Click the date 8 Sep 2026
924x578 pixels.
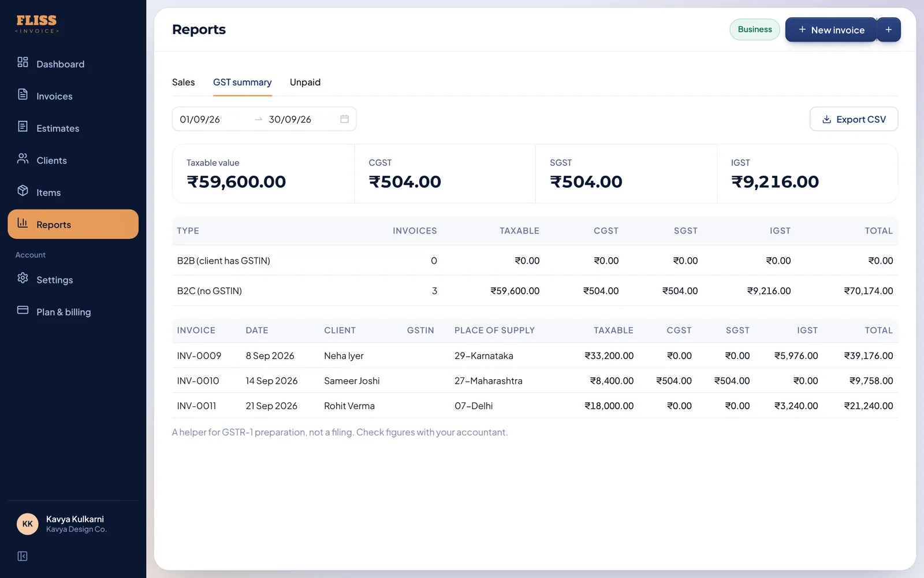[x=270, y=355]
